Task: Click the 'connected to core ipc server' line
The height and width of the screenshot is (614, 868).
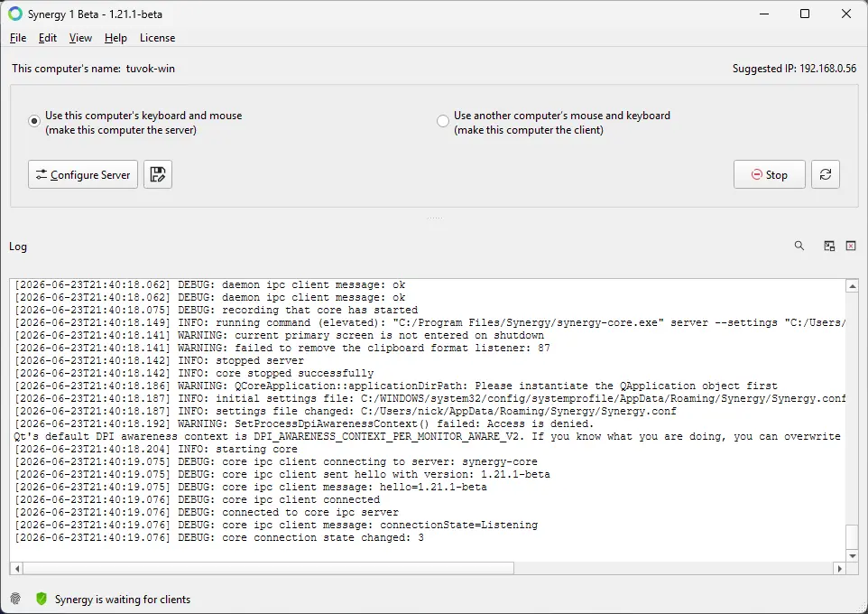Action: pos(206,513)
